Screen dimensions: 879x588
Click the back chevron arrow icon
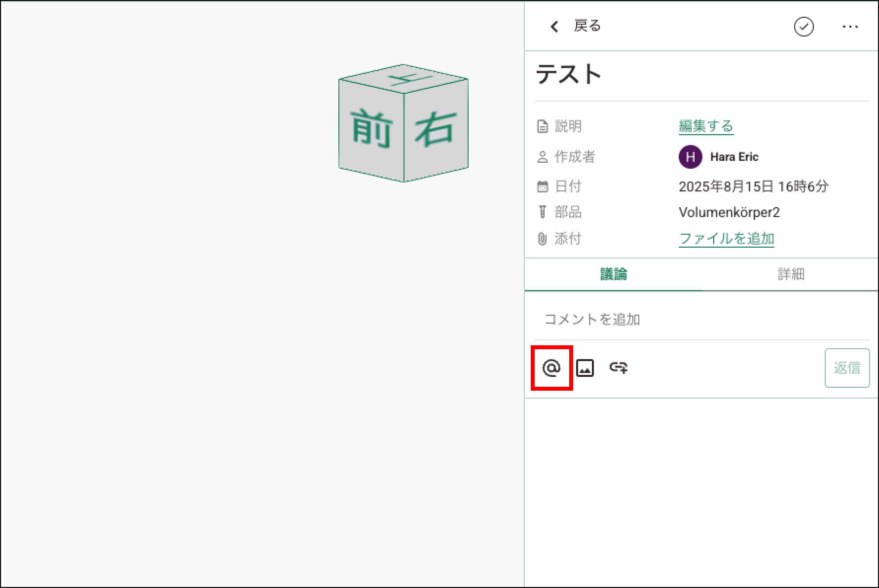click(554, 27)
